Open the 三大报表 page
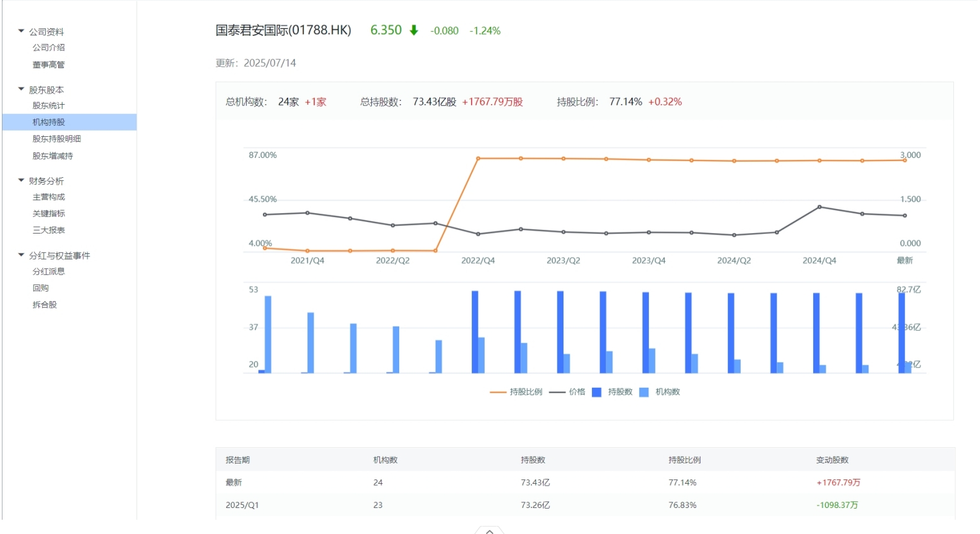This screenshot has height=534, width=980. coord(48,230)
